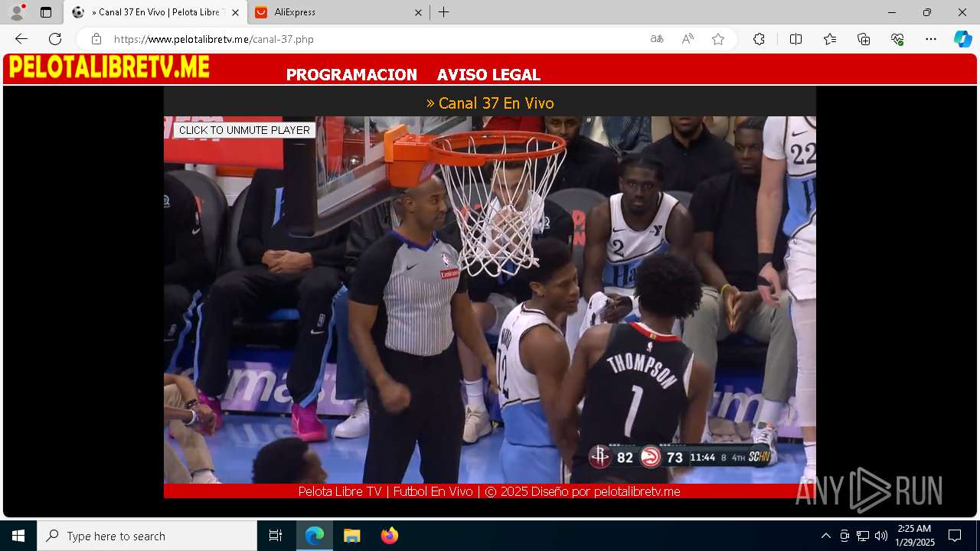Viewport: 980px width, 551px height.
Task: Open Browser essentials
Action: [x=897, y=39]
